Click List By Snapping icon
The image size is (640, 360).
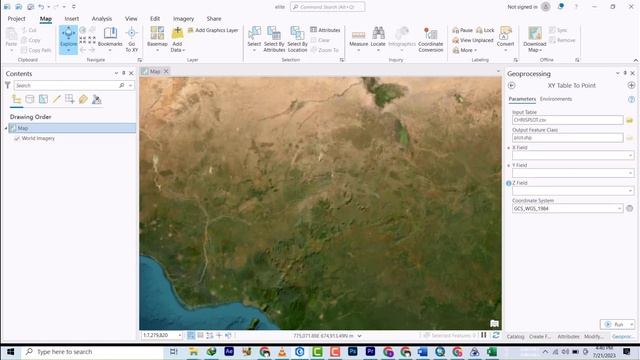pyautogui.click(x=70, y=99)
